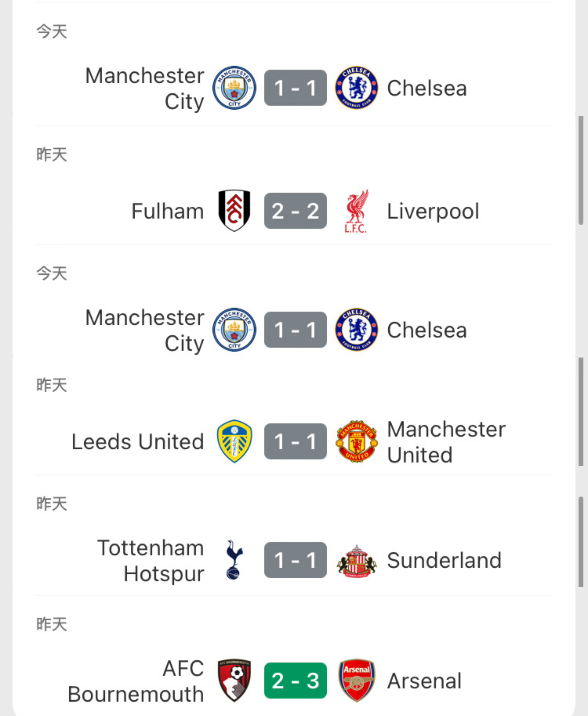
Task: Click the Fulham club crest
Action: tap(234, 211)
